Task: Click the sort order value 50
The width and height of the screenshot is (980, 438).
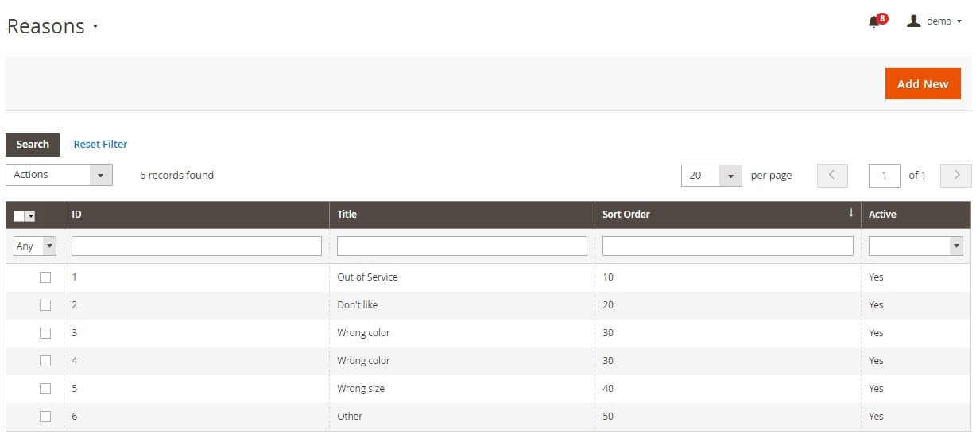Action: 608,417
